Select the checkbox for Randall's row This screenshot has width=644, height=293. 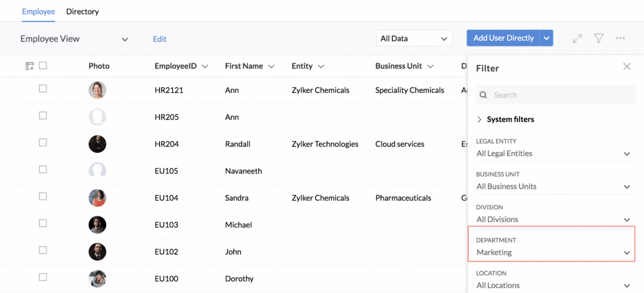43,142
